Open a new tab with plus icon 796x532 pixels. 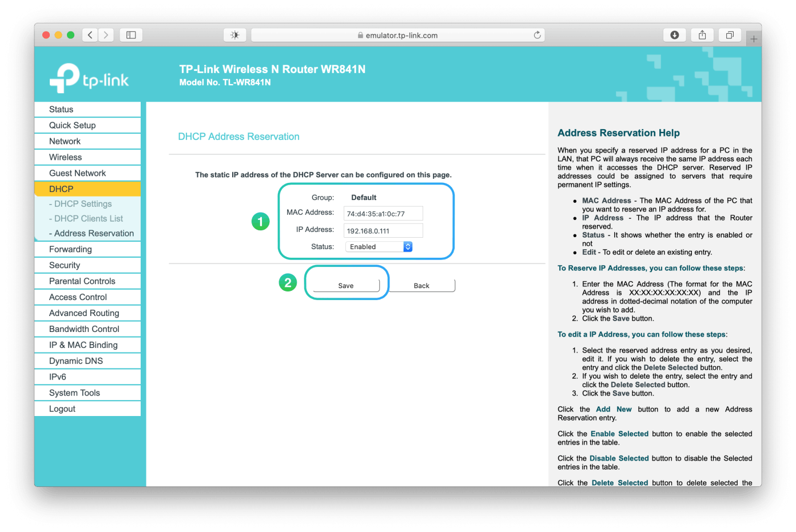(x=754, y=39)
